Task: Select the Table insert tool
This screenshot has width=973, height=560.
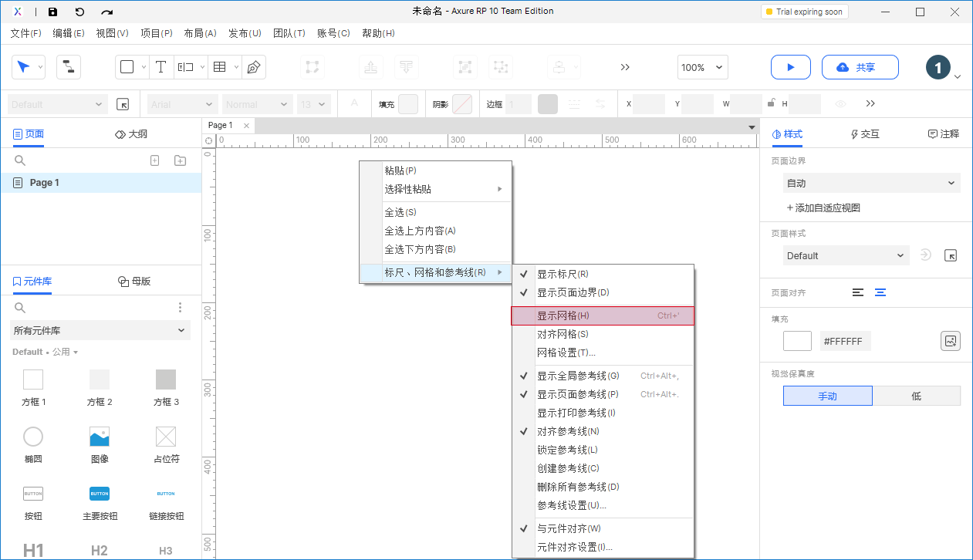Action: tap(220, 67)
